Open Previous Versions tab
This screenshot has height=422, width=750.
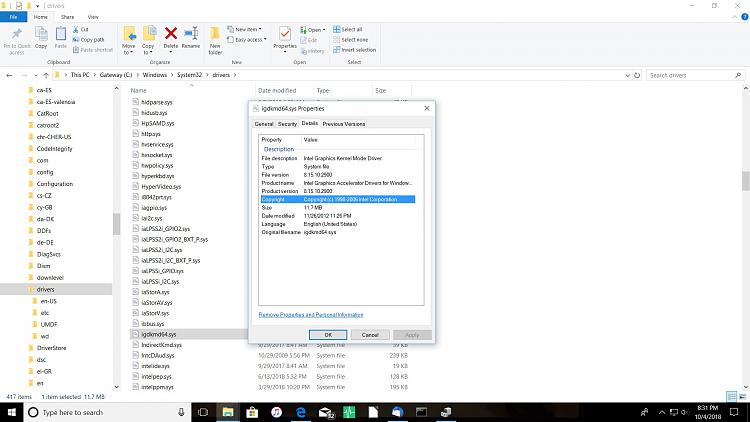tap(343, 124)
